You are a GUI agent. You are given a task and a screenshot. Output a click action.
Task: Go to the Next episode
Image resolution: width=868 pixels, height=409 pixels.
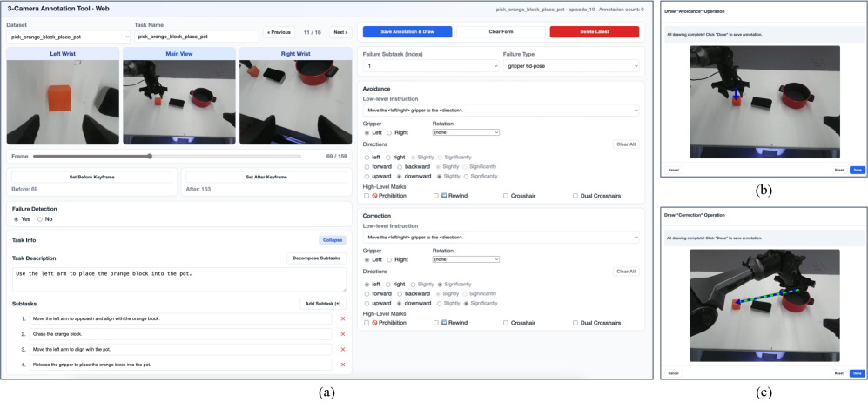(x=340, y=32)
